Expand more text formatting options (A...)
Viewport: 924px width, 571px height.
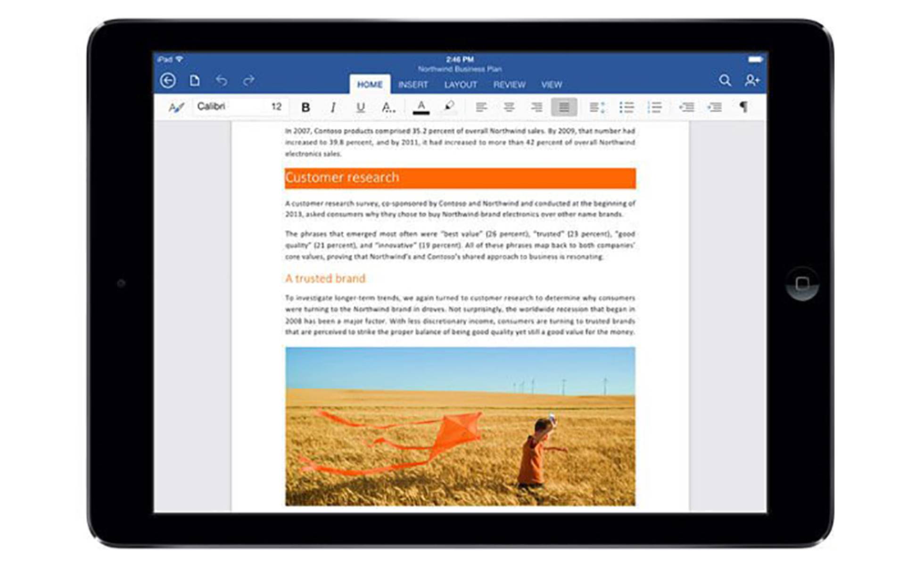tap(388, 108)
